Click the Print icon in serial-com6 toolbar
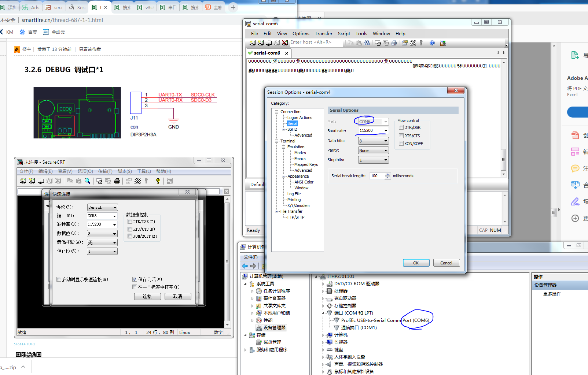Viewport: 588px width, 375px height. [x=394, y=43]
